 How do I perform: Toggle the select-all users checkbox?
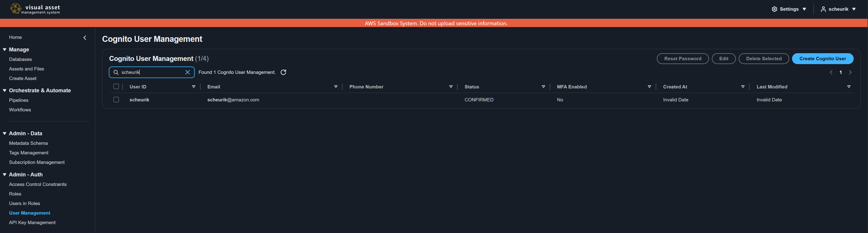(x=116, y=87)
